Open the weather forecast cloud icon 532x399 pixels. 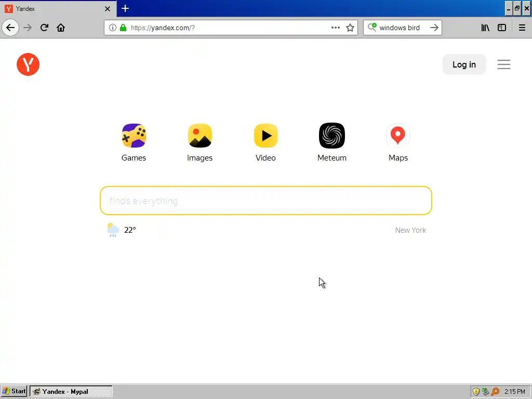coord(113,230)
